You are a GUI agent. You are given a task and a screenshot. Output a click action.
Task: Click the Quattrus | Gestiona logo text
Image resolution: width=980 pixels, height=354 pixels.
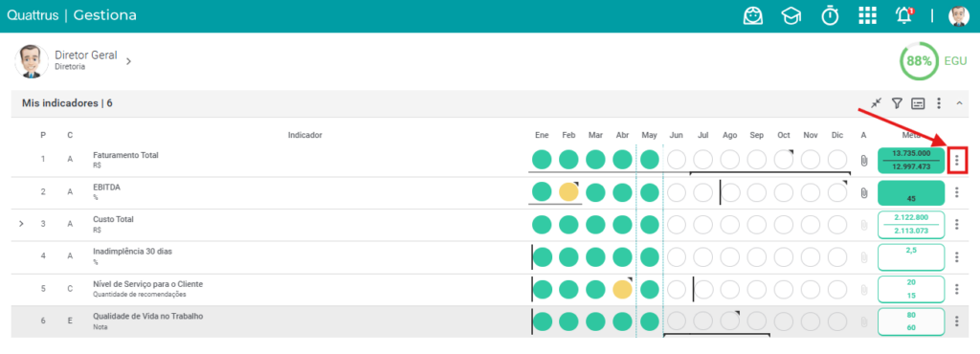(71, 15)
